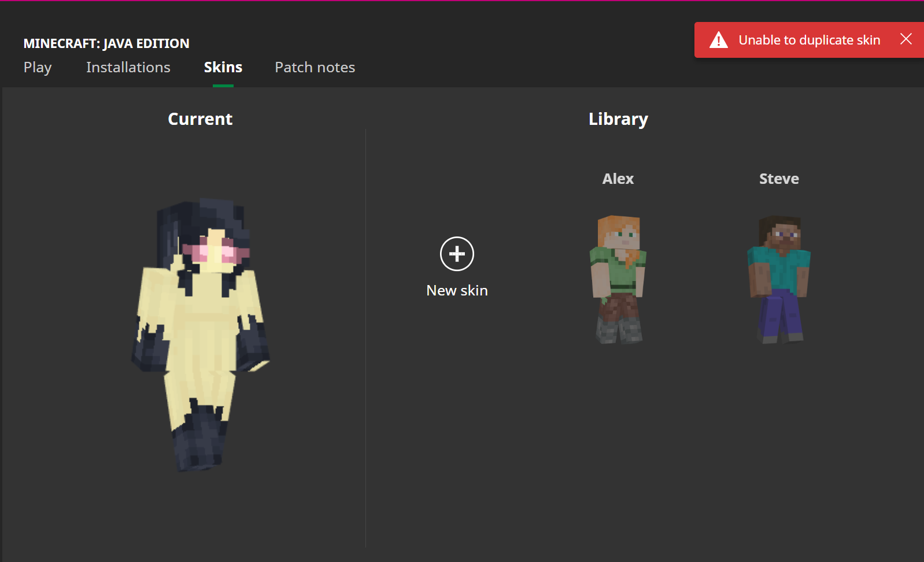Click the Minecraft: Java Edition title
Image resolution: width=924 pixels, height=562 pixels.
(106, 43)
